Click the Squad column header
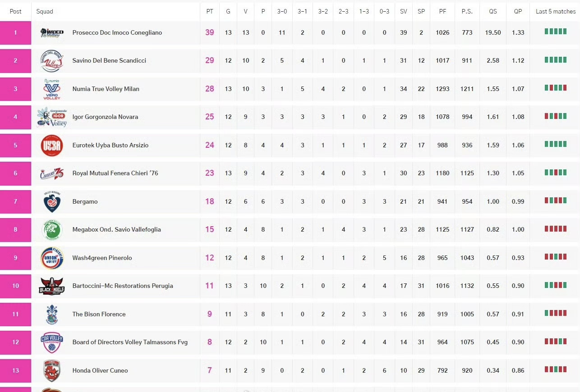 tap(45, 11)
